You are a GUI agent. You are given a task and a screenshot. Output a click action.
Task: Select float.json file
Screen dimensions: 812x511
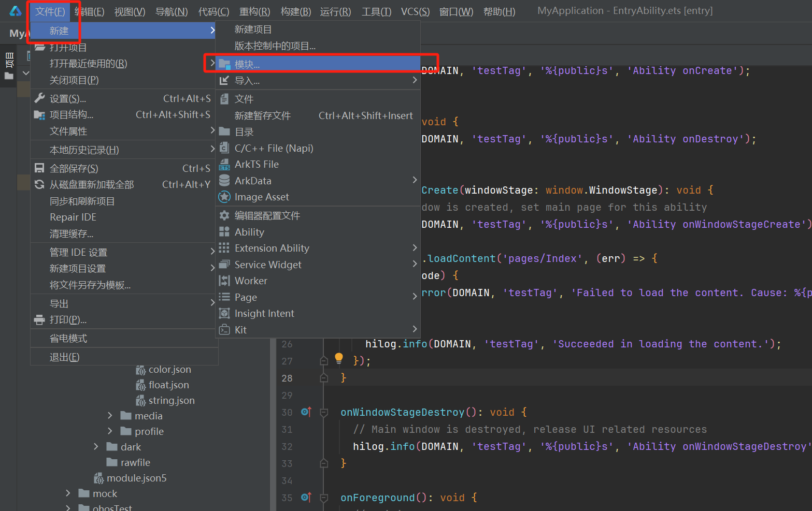click(x=168, y=385)
